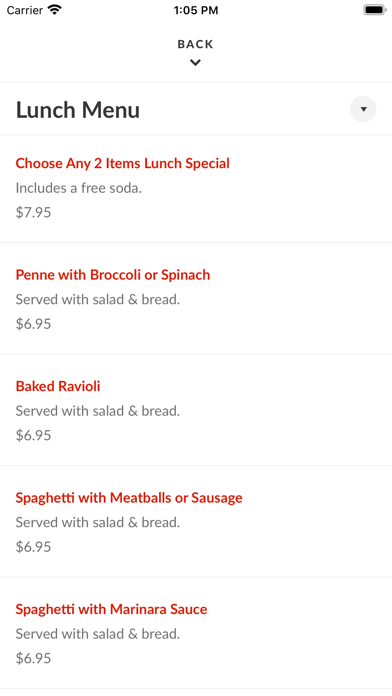Tap price under Spaghetti with Meatballs
Image resolution: width=392 pixels, height=696 pixels.
click(x=33, y=546)
